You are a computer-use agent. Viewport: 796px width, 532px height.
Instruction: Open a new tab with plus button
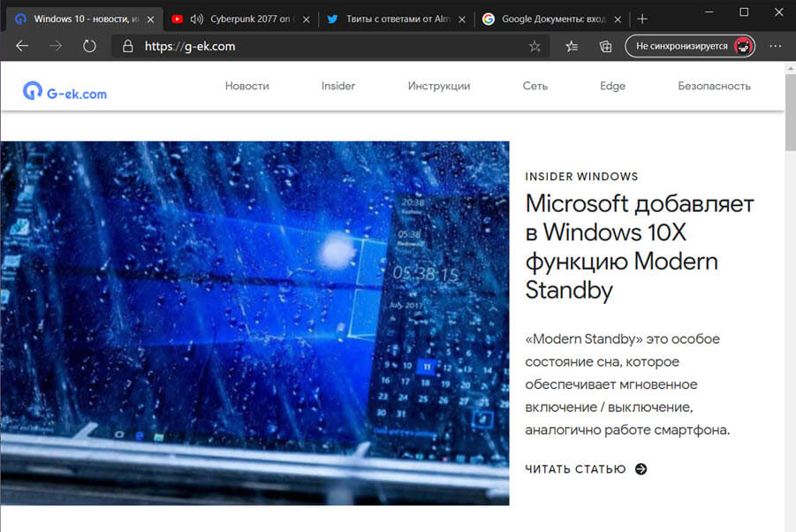pos(642,19)
